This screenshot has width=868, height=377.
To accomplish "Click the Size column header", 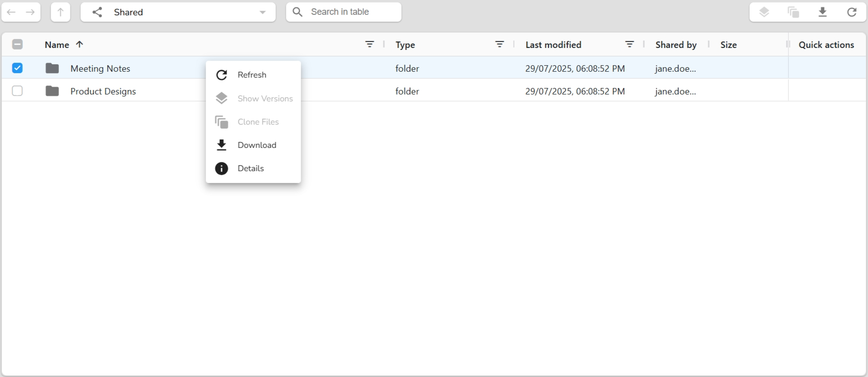I will (x=728, y=45).
